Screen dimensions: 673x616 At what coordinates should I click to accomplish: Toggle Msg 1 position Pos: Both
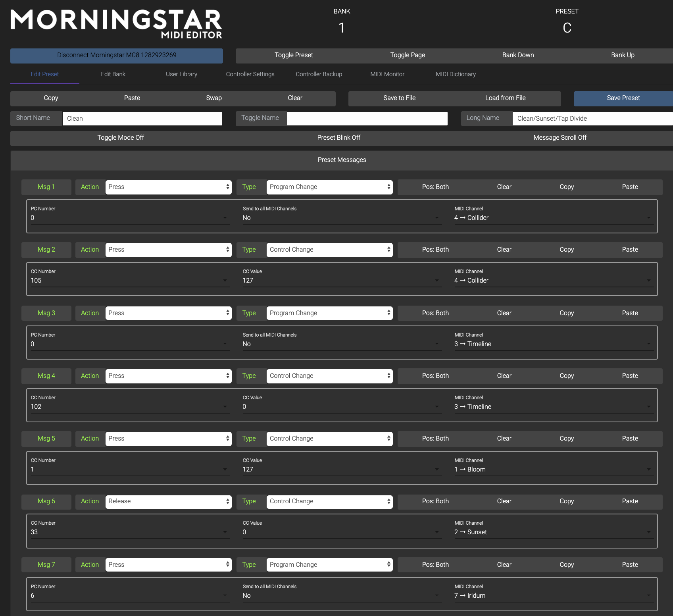pos(435,187)
